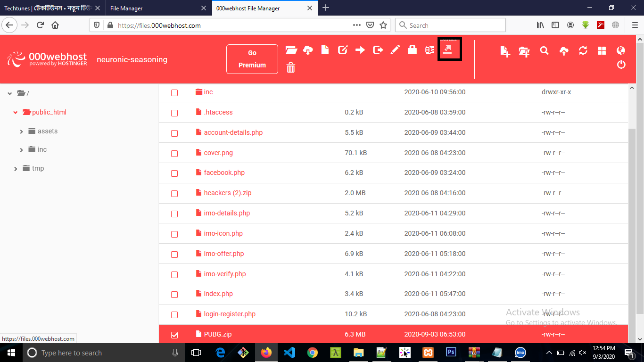
Task: Select the index.php checkbox
Action: click(174, 295)
